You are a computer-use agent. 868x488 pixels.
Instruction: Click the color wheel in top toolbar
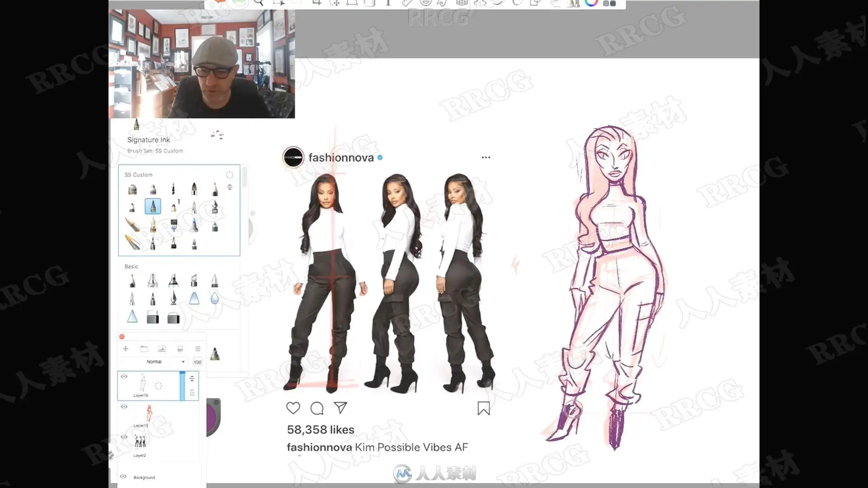click(591, 3)
